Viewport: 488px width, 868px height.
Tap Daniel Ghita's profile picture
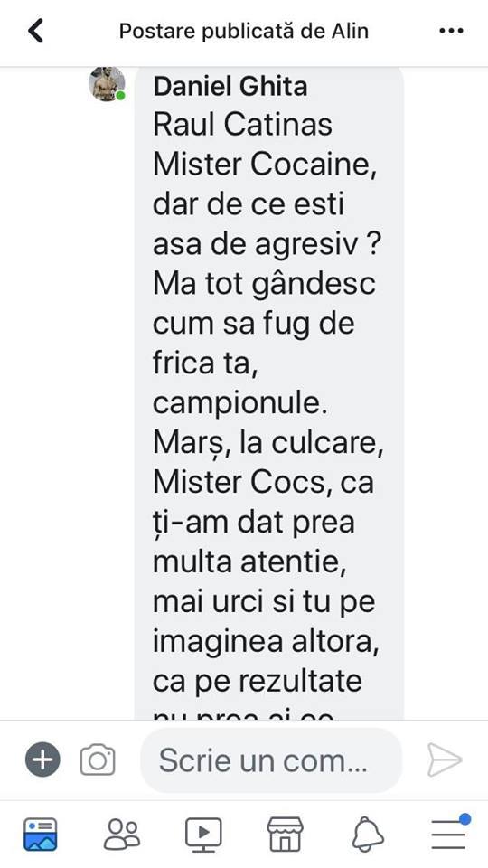tap(107, 83)
